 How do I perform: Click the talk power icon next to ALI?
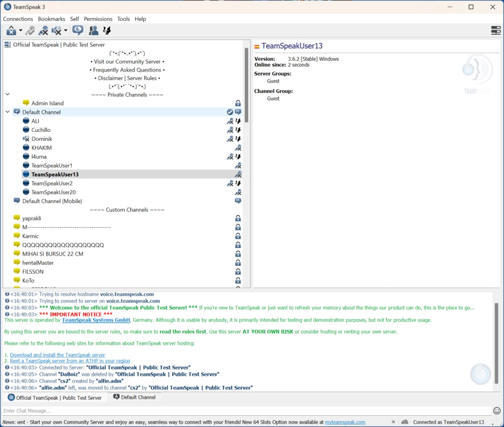click(238, 121)
